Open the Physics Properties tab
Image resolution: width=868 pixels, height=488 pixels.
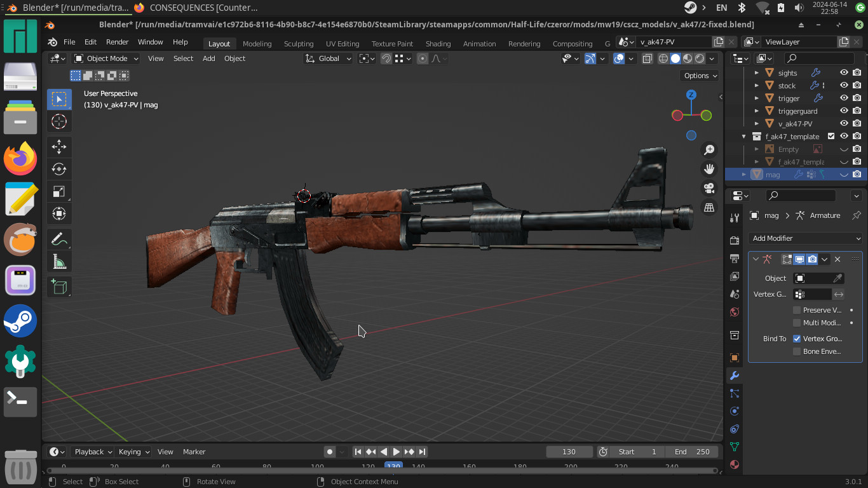[734, 411]
